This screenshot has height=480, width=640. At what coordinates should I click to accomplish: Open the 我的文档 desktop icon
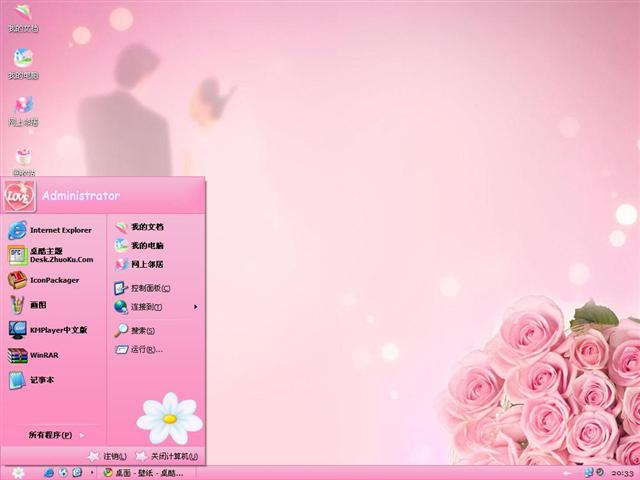(x=23, y=17)
